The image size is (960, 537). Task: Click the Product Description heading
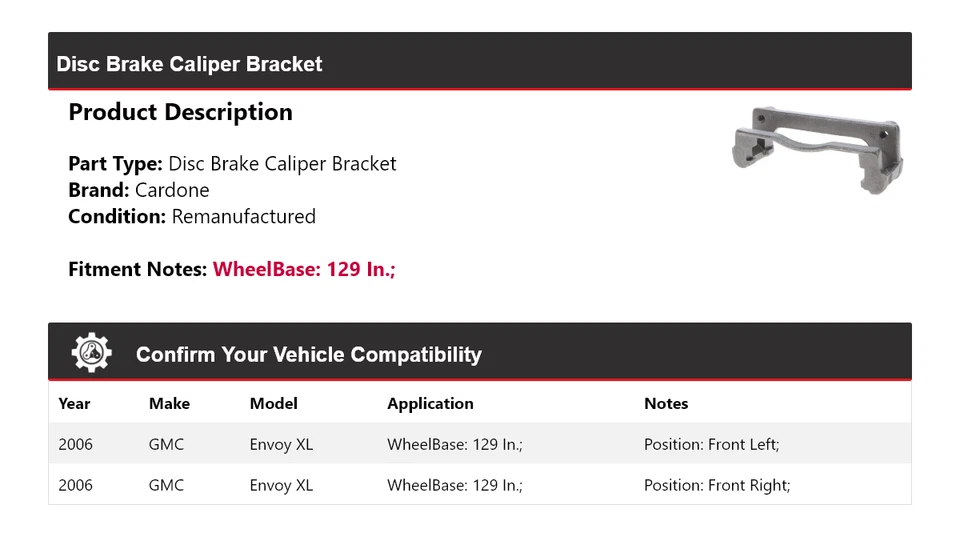[x=181, y=112]
